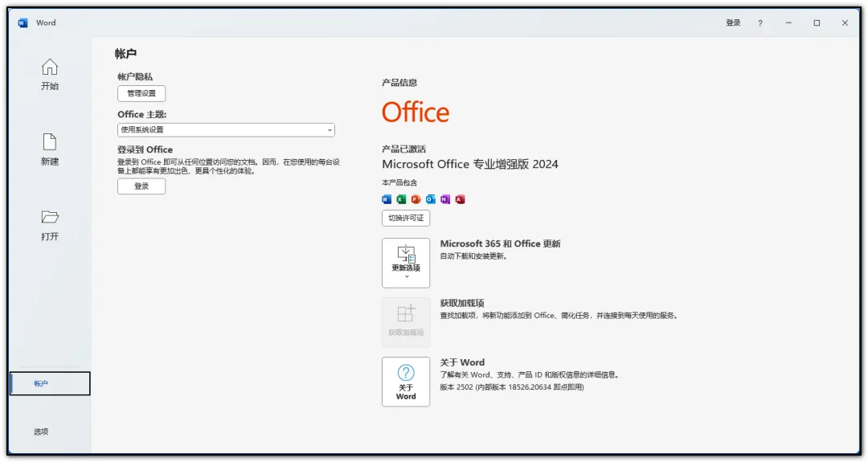Screen dimensions: 868x462
Task: Click the OneNote product icon
Action: [x=445, y=199]
